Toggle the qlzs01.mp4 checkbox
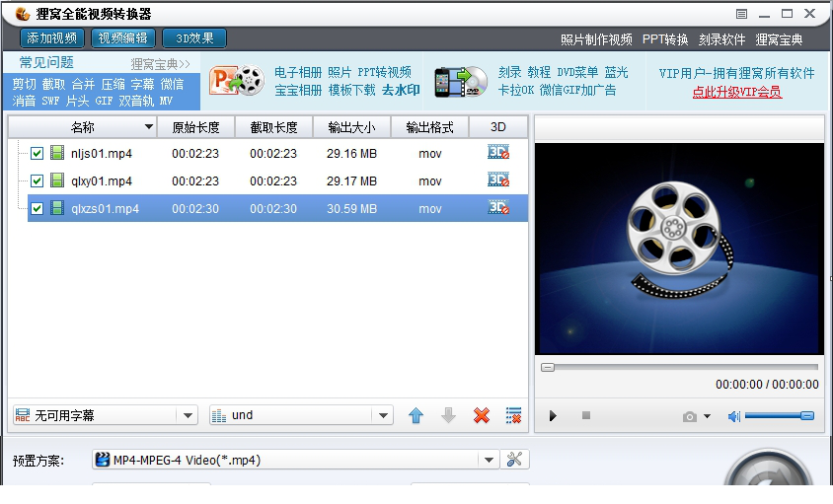Screen dimensions: 833x504 [x=38, y=209]
